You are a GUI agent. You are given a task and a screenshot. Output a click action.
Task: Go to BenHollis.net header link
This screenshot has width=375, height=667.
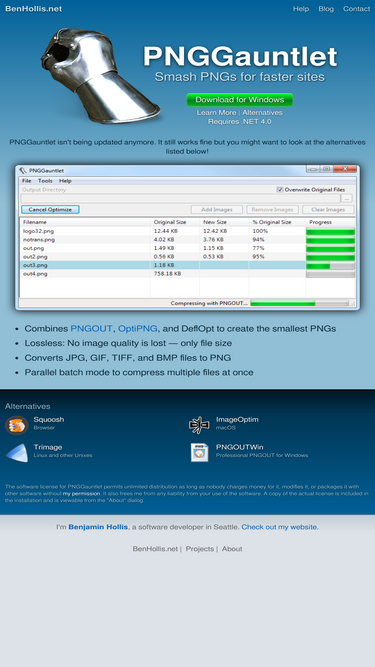[x=34, y=9]
